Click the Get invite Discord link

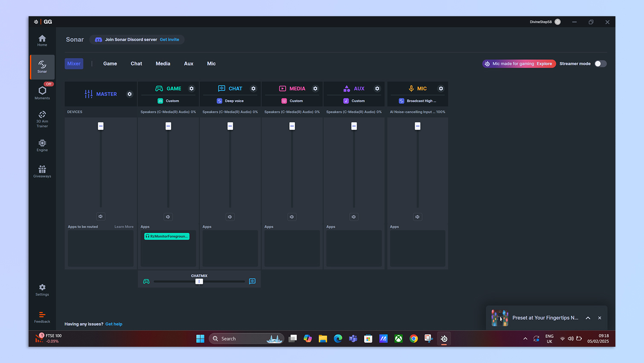click(169, 39)
